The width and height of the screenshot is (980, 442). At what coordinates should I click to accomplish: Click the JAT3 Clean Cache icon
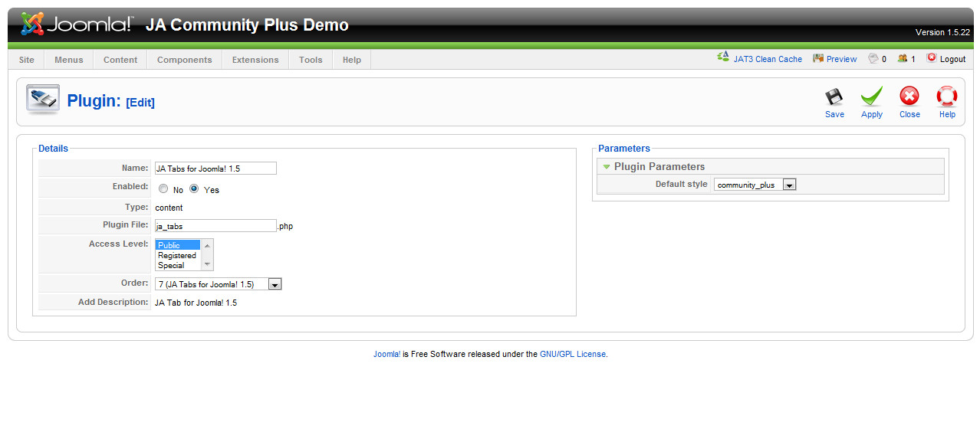[723, 58]
